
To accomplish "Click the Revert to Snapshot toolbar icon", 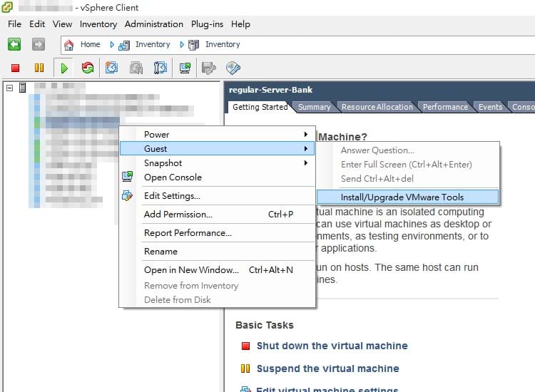I will (136, 68).
